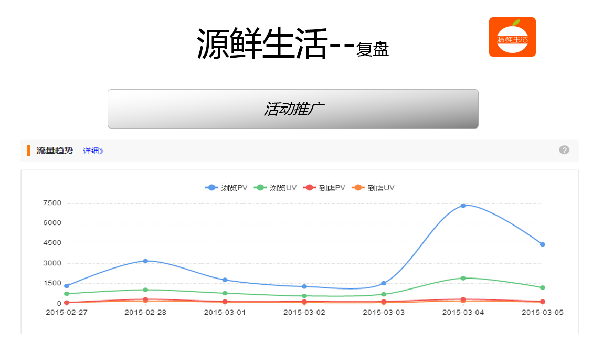Toggle the 到店UV legend series
The image size is (603, 364).
click(x=373, y=188)
